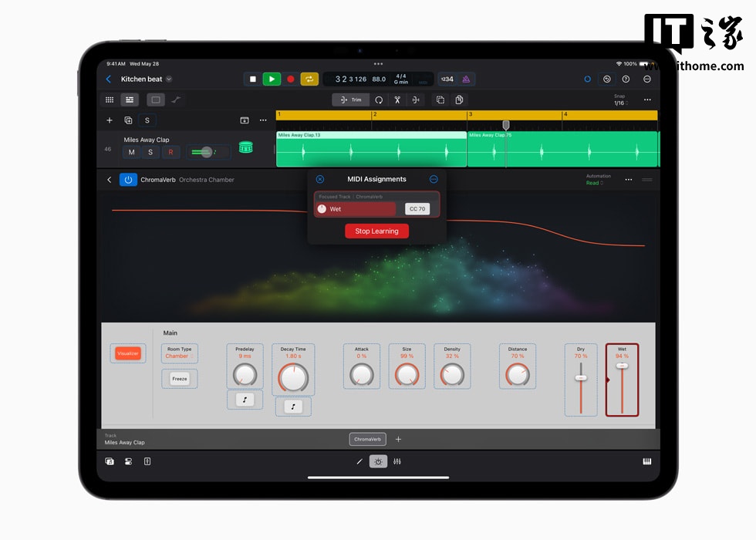Click the track header import icon
Screen dimensions: 756x540
click(x=245, y=120)
